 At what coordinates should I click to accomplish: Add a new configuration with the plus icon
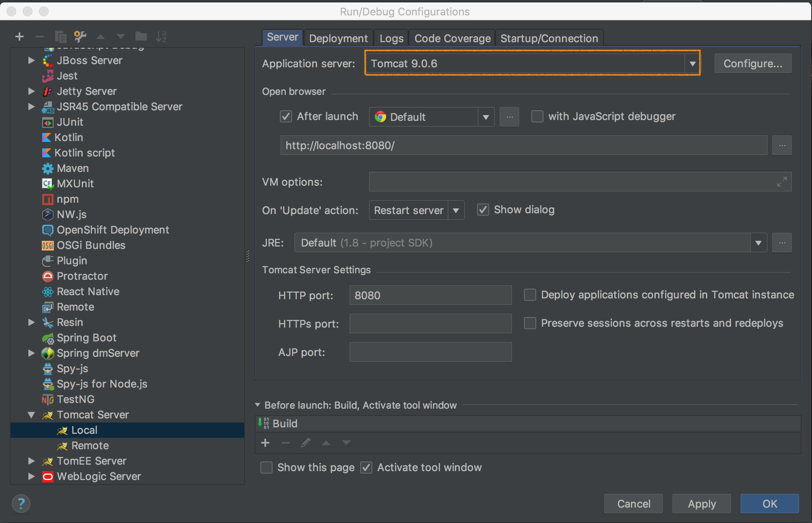tap(19, 37)
